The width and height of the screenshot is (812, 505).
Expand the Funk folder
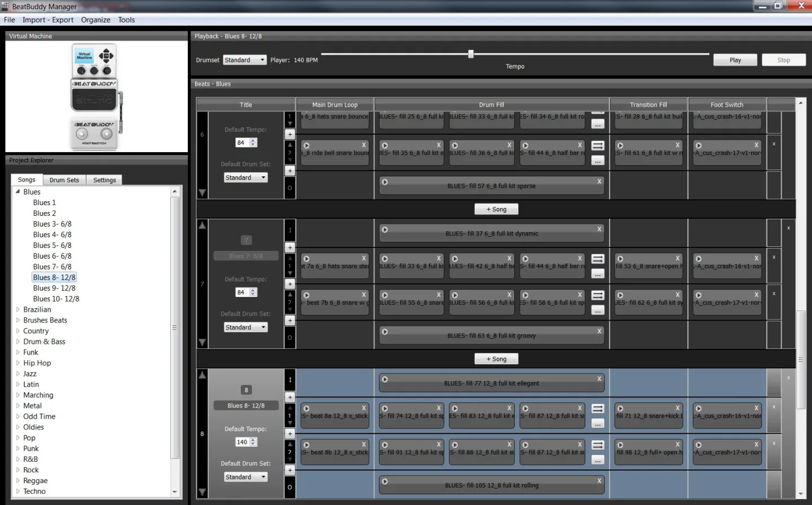[18, 352]
